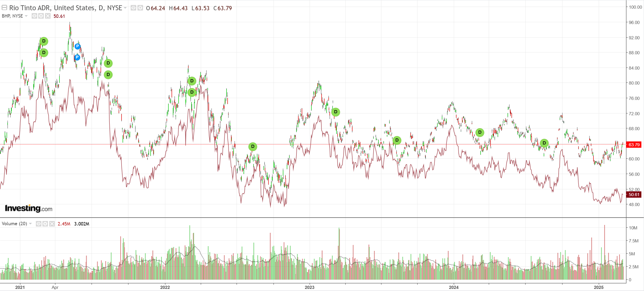The height and width of the screenshot is (291, 644).
Task: Click the Investing.com logo link
Action: [29, 208]
